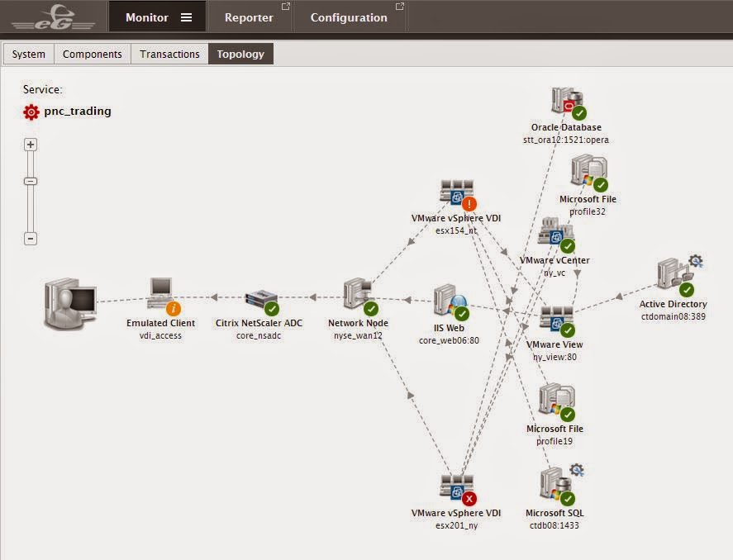The height and width of the screenshot is (560, 733).
Task: Open the Monitor hamburger menu
Action: (187, 17)
